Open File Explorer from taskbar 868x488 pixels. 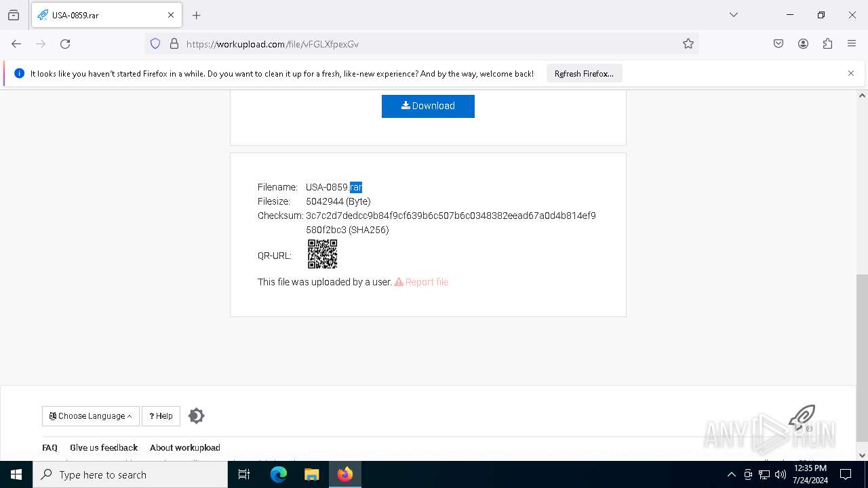click(311, 474)
